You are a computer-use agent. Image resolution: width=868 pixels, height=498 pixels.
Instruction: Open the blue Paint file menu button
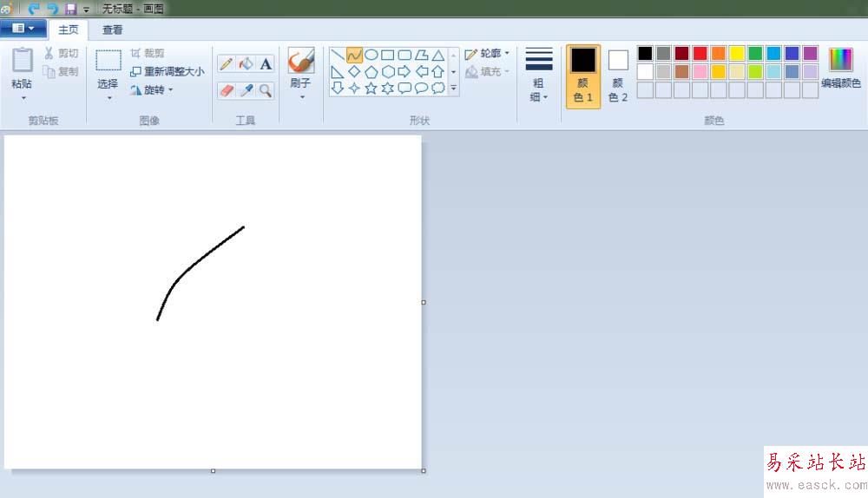23,29
